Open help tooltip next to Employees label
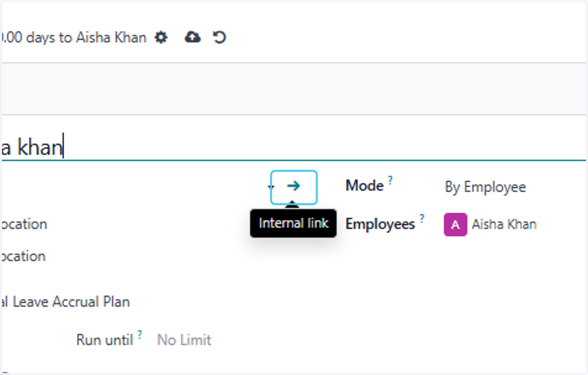 [x=422, y=219]
